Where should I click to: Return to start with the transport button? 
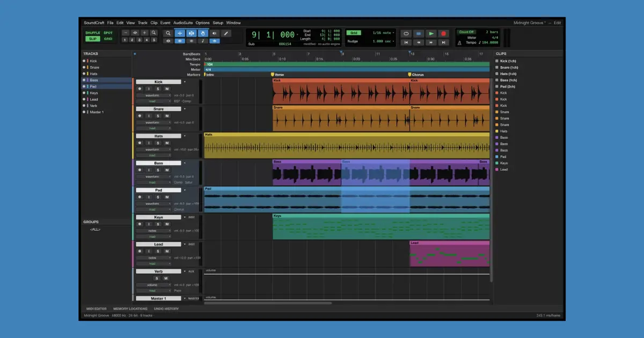(x=406, y=42)
